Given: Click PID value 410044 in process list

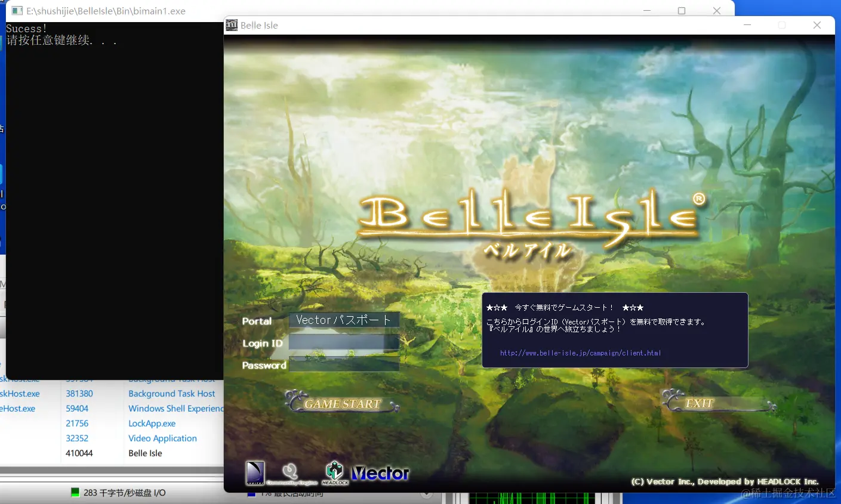Looking at the screenshot, I should [79, 453].
